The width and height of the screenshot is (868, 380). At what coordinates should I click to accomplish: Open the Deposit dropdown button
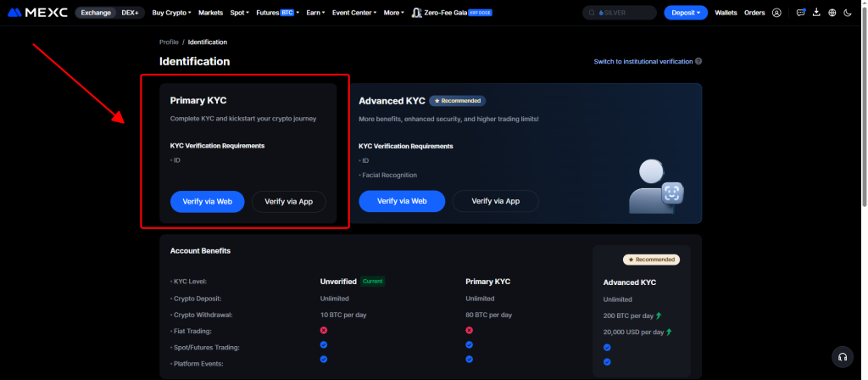pos(687,13)
